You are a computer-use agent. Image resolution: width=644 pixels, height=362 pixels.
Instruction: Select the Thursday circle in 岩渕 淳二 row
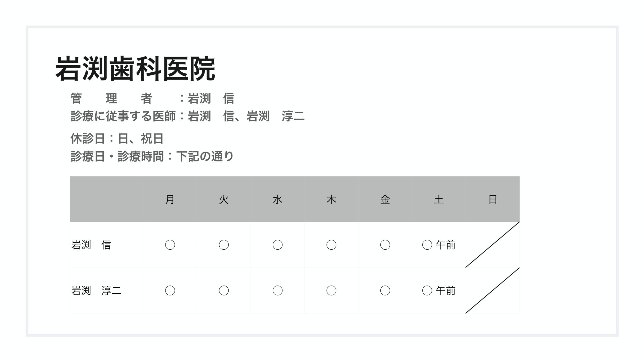coord(331,291)
